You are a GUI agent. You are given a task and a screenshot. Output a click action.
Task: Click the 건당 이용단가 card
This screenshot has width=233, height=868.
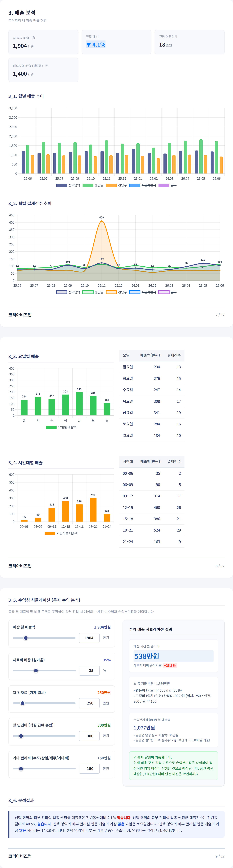click(190, 42)
